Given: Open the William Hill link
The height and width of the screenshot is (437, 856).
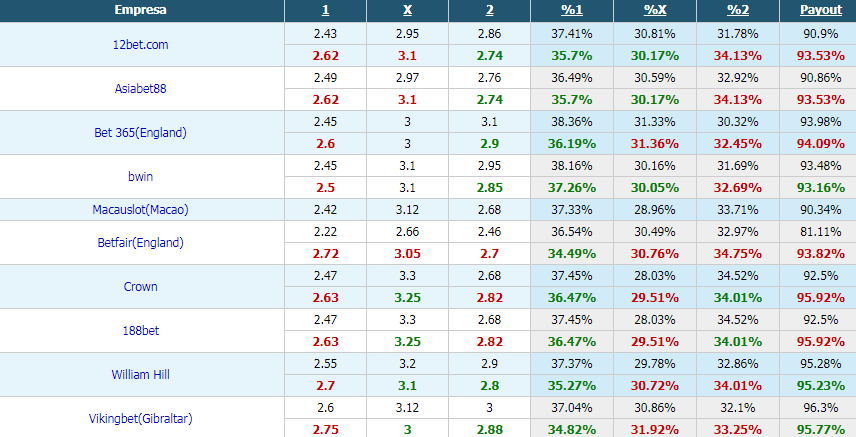Looking at the screenshot, I should 140,375.
